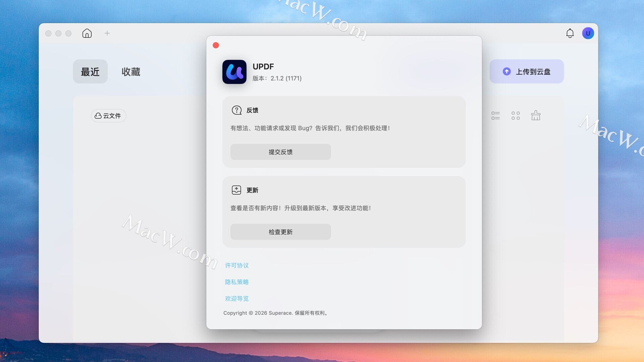The height and width of the screenshot is (362, 644).
Task: Switch to grid view layout icon
Action: tap(516, 116)
